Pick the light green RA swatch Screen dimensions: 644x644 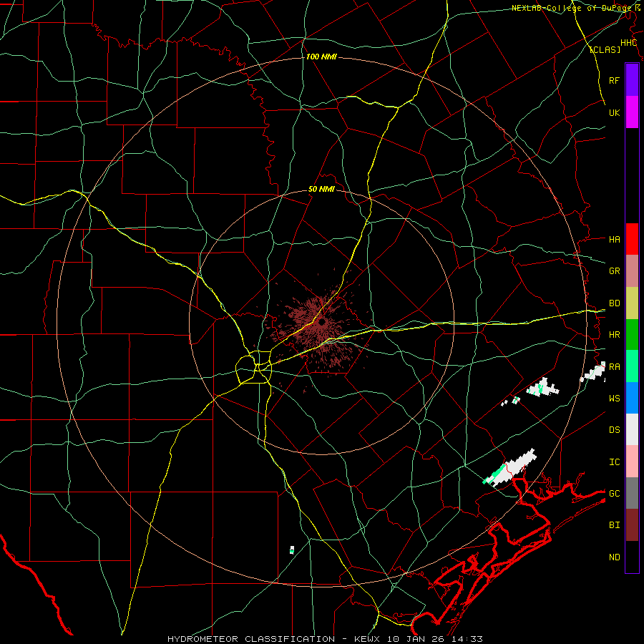(x=632, y=366)
